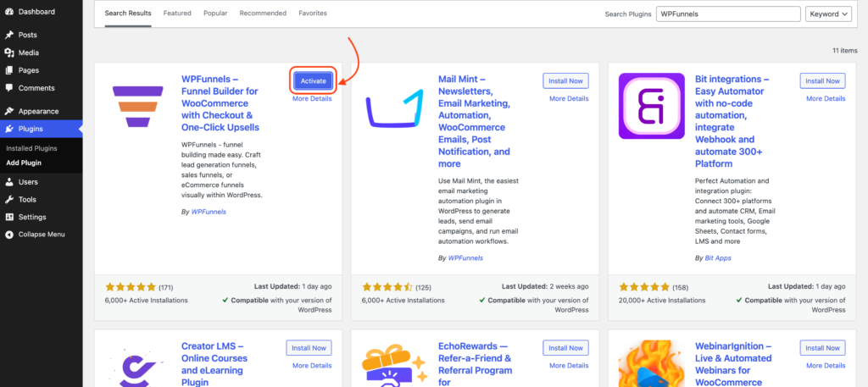The width and height of the screenshot is (868, 387).
Task: Open More Details for Bit integrations
Action: 826,98
